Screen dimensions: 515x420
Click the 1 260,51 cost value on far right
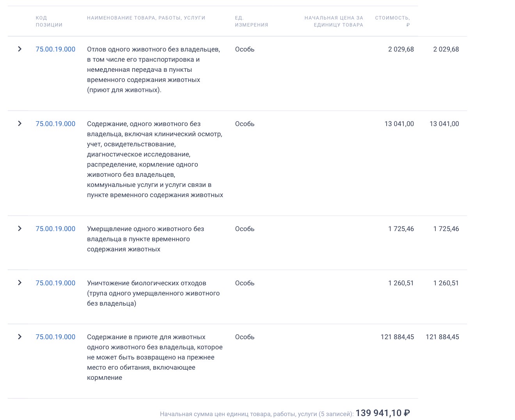tap(446, 283)
